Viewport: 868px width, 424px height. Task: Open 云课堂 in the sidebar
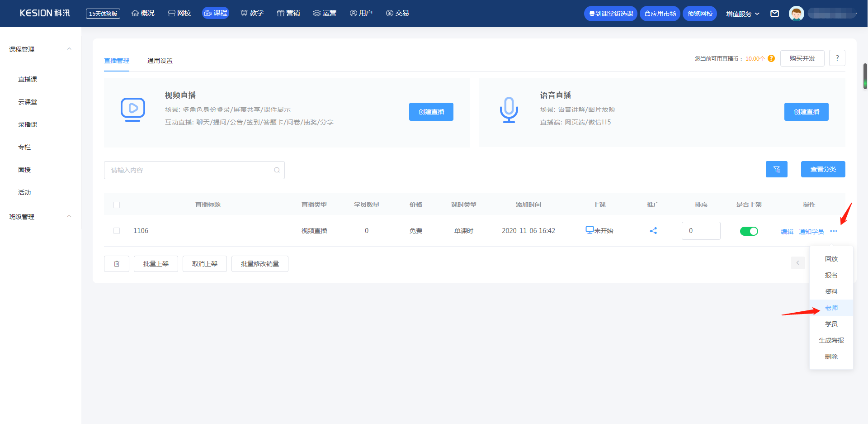(x=28, y=102)
